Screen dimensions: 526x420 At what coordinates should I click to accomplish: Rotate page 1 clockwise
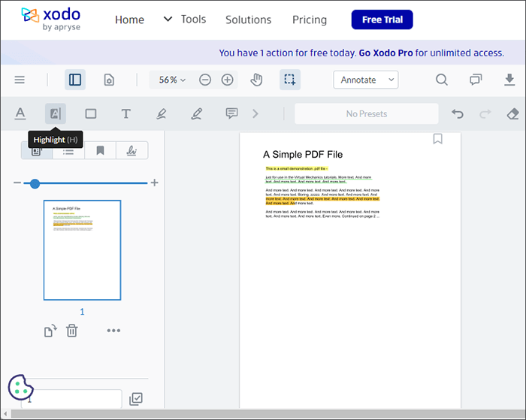pos(50,331)
